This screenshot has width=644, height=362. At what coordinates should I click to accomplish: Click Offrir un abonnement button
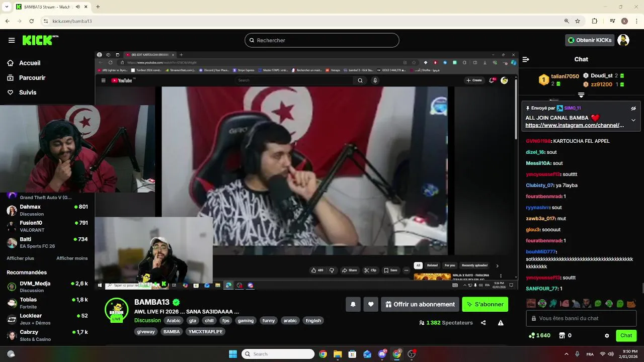tap(420, 304)
